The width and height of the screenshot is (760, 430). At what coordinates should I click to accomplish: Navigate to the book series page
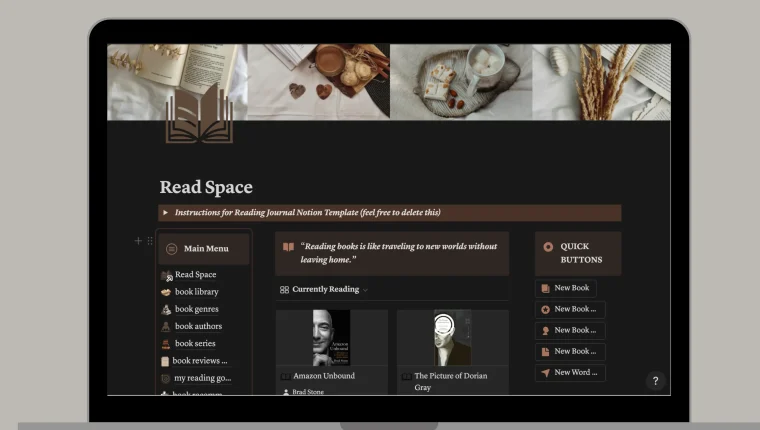(x=195, y=343)
